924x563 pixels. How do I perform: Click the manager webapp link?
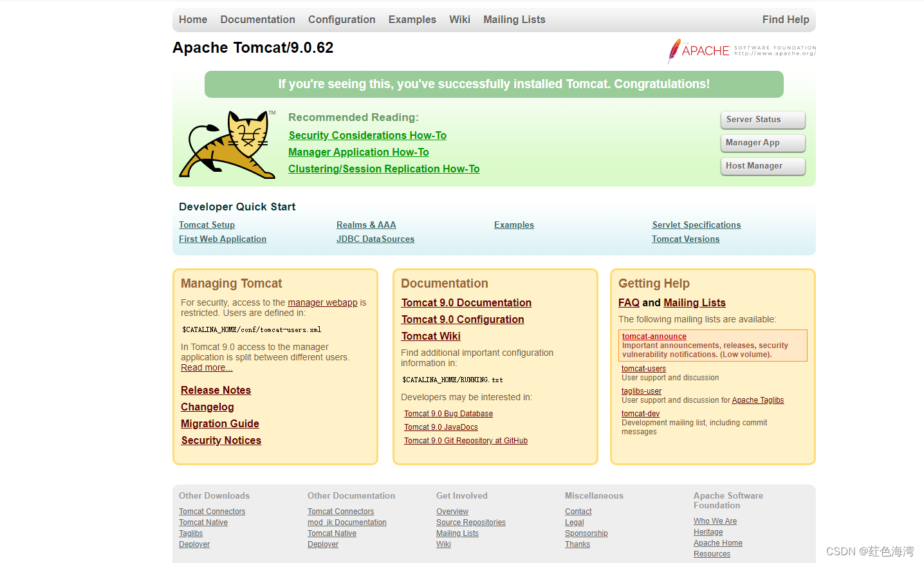click(x=322, y=302)
